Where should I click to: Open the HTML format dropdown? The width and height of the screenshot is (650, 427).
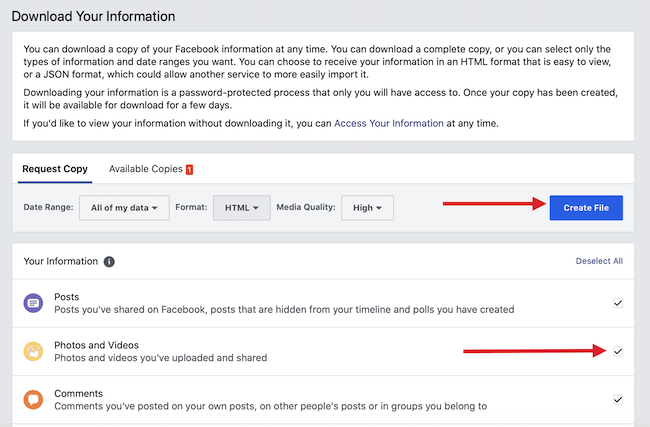pyautogui.click(x=242, y=208)
